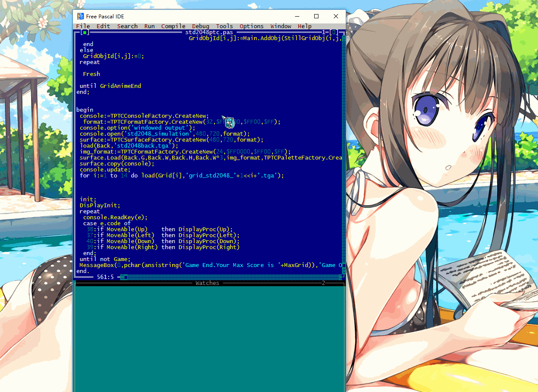Click the 'until not Game;' line
The width and height of the screenshot is (538, 392).
coord(105,259)
